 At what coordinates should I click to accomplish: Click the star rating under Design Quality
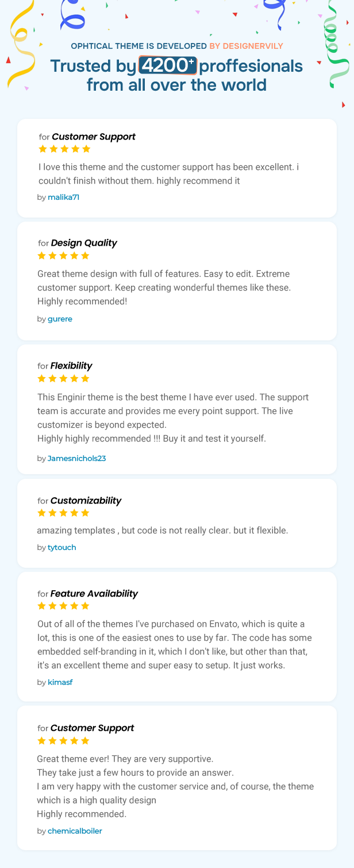click(64, 255)
